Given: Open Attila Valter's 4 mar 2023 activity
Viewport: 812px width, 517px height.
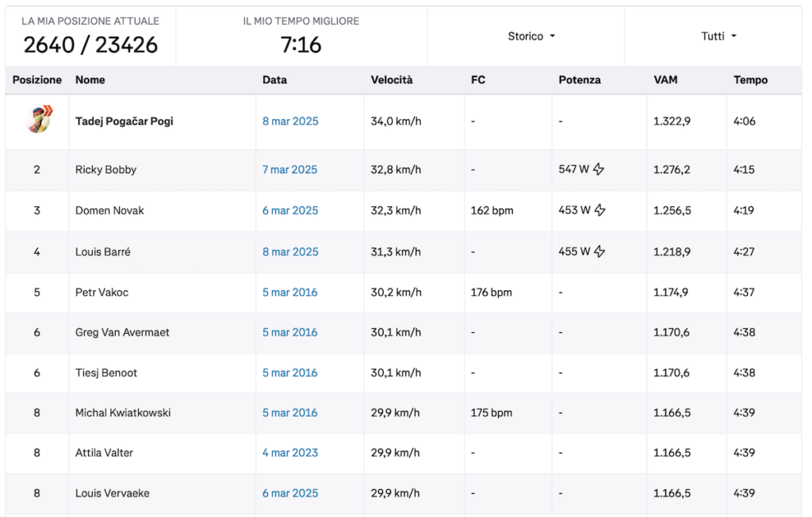Looking at the screenshot, I should point(290,453).
